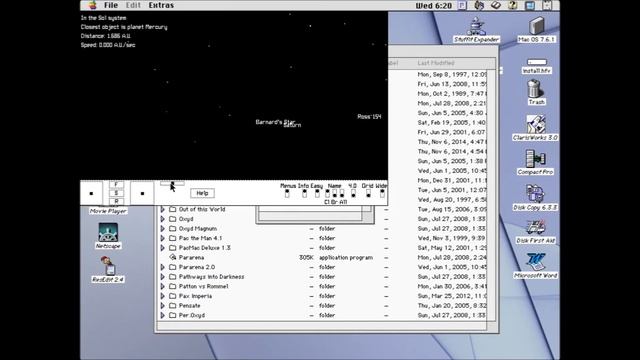The width and height of the screenshot is (640, 360).
Task: Click the Pararena 2.0 folder icon
Action: (173, 267)
